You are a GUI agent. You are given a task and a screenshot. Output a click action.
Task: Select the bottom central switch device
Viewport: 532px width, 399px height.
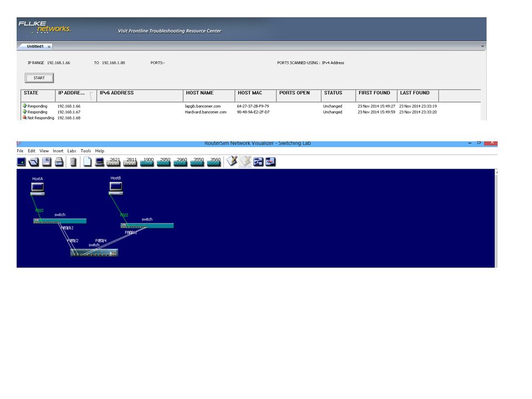pos(94,253)
